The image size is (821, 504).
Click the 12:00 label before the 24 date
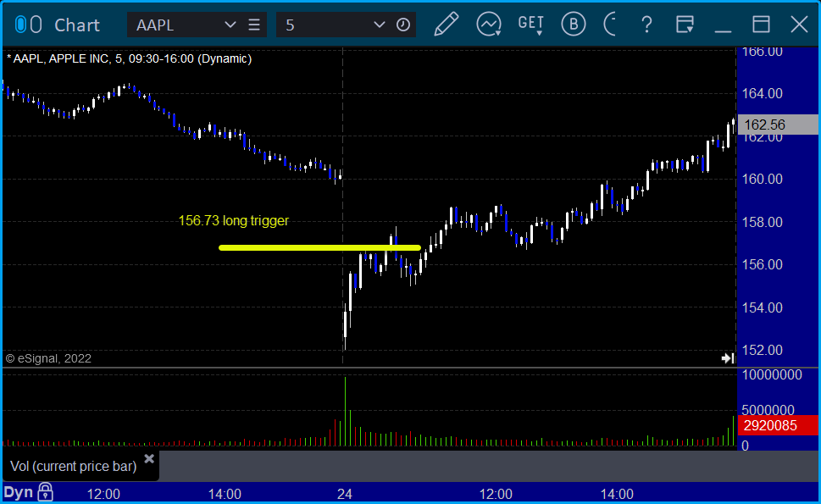point(103,494)
